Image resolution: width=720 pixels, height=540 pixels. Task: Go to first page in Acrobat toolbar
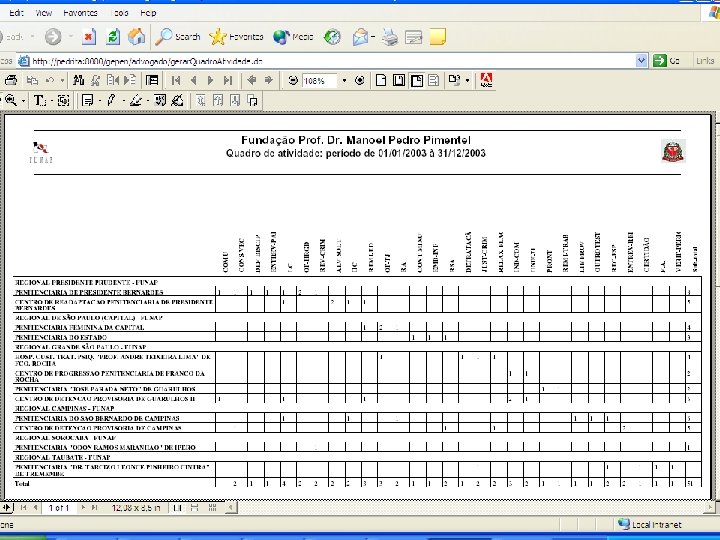[x=175, y=80]
